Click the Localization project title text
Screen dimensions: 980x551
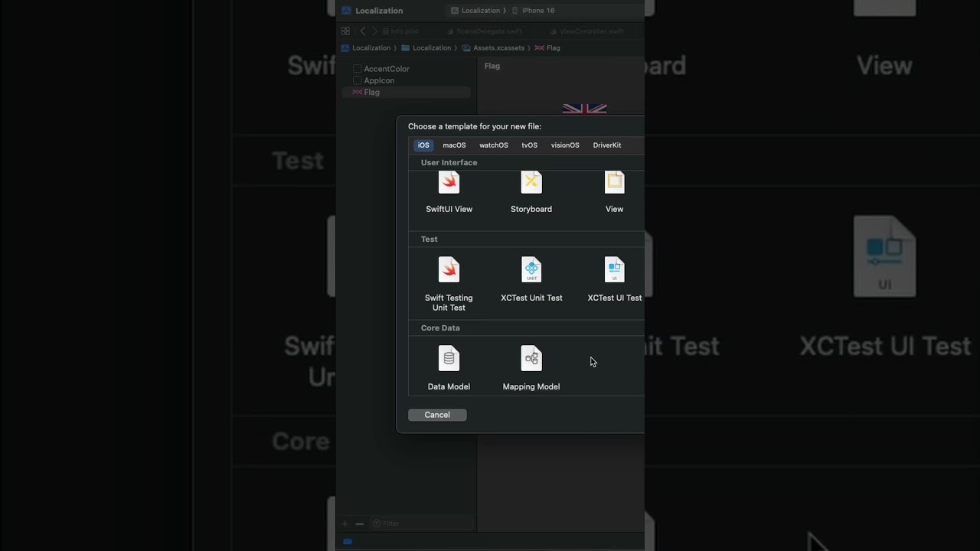[x=379, y=11]
